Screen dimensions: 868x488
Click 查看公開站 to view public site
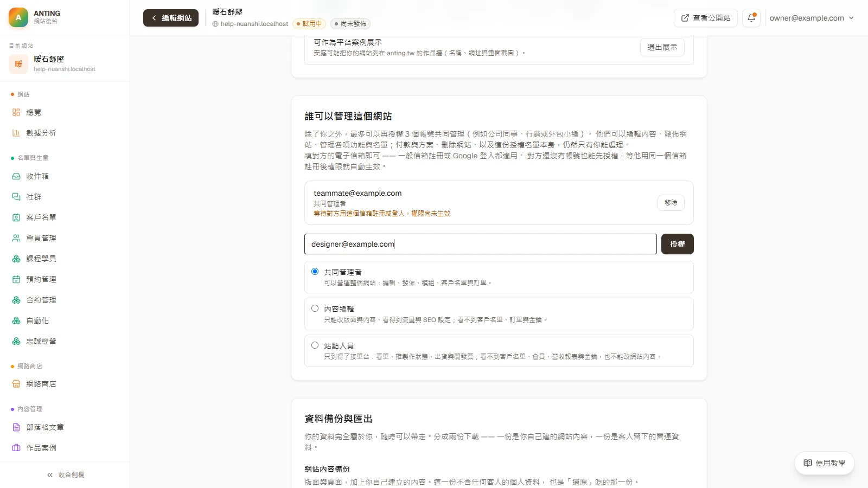(706, 18)
